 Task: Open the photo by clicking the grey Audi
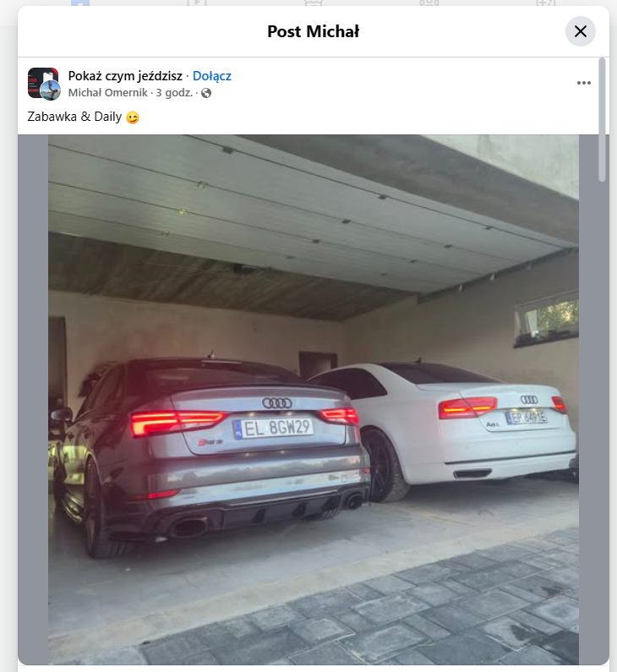click(210, 454)
